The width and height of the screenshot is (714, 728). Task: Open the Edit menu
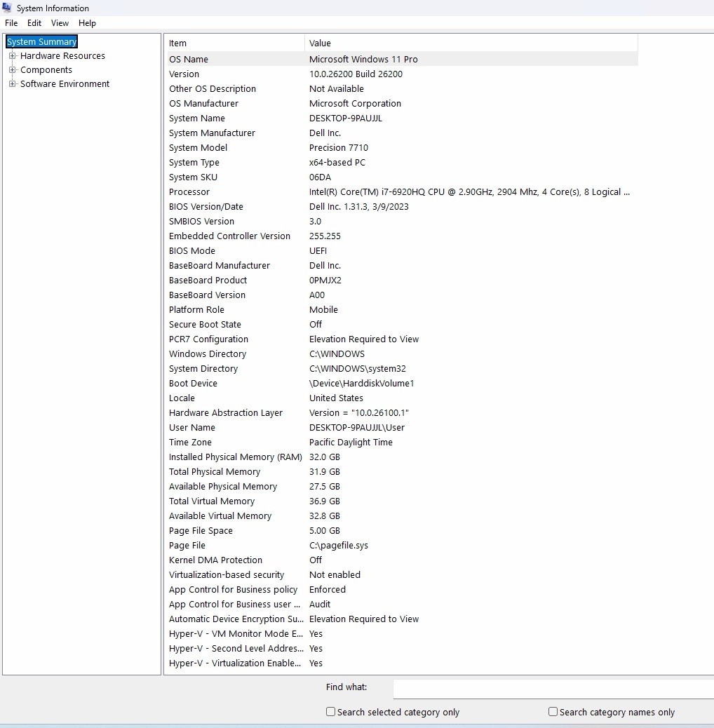pyautogui.click(x=34, y=23)
